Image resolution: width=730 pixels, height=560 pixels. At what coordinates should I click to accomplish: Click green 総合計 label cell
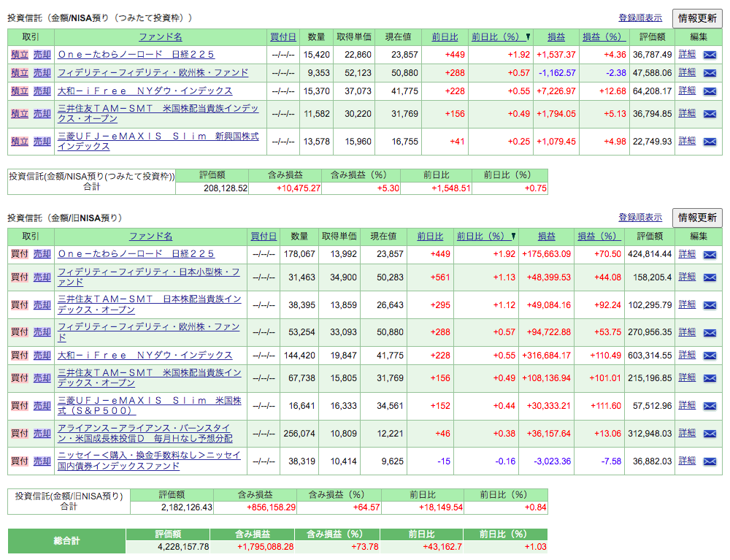(x=66, y=541)
